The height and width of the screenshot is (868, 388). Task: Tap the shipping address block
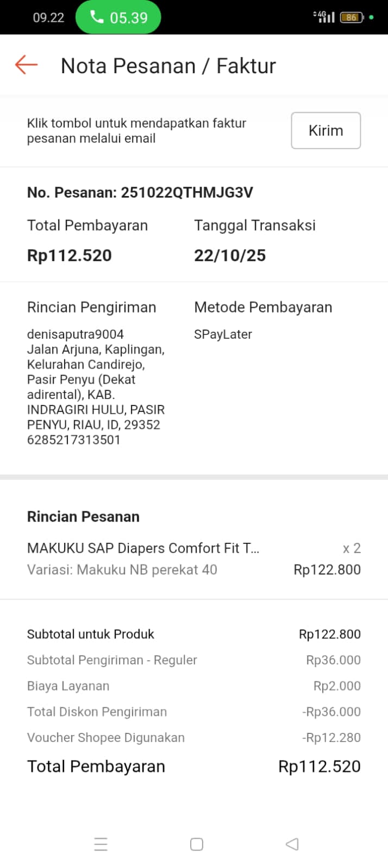[96, 387]
